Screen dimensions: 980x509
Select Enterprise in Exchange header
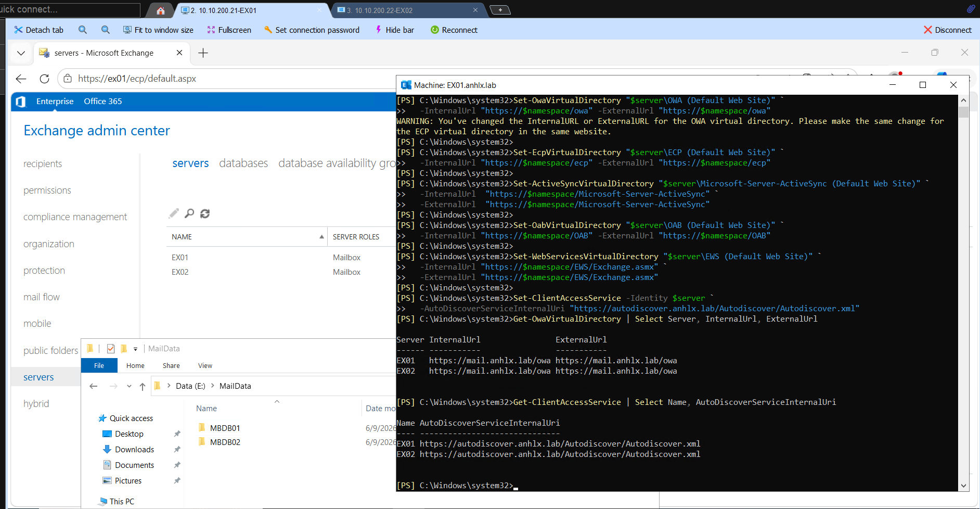(55, 101)
